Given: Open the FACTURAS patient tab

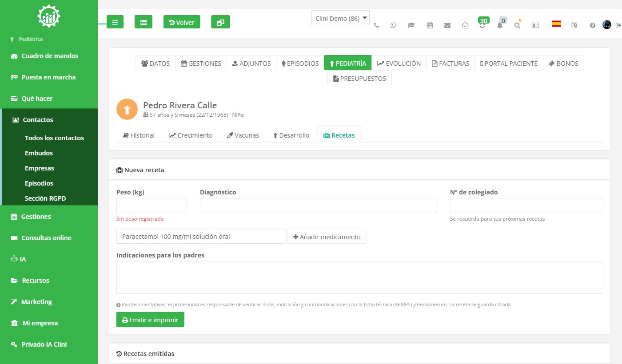Looking at the screenshot, I should pyautogui.click(x=451, y=63).
